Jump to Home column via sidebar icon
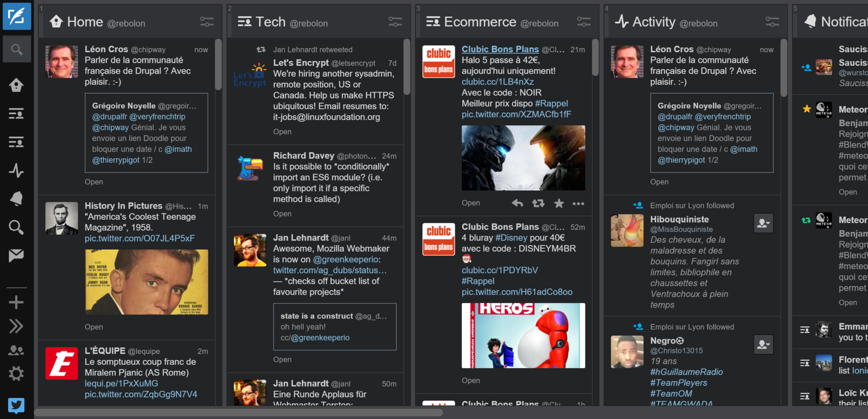The height and width of the screenshot is (419, 868). point(16,85)
